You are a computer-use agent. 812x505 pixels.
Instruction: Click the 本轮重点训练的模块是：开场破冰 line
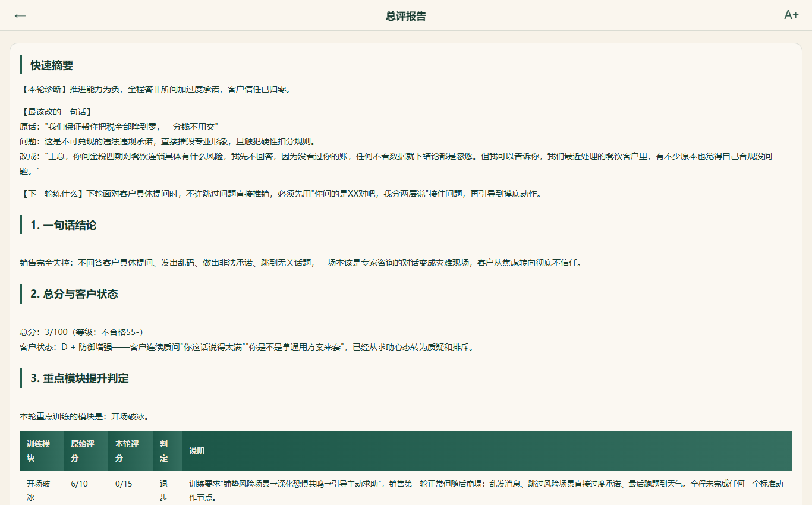(85, 416)
